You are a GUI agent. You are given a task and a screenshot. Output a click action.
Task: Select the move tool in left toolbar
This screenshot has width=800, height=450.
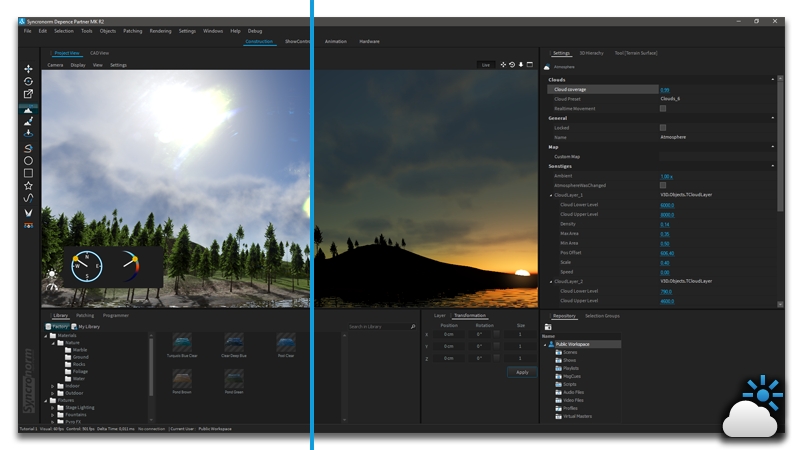(28, 69)
